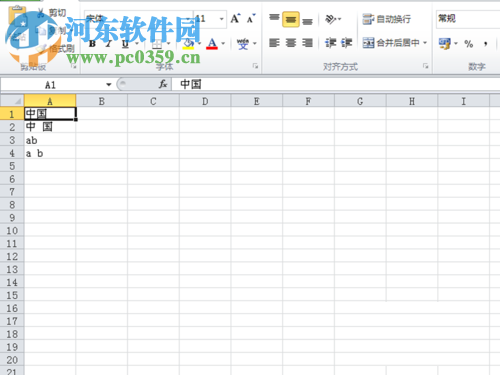Click the comma style icon
Viewport: 500px width, 375px height.
click(x=486, y=44)
